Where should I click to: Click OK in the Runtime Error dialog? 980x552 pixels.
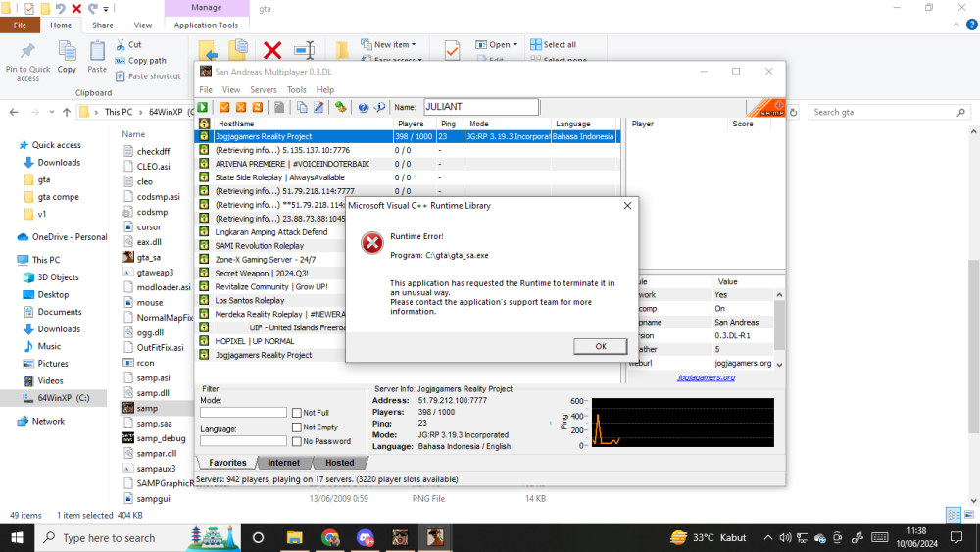tap(600, 346)
